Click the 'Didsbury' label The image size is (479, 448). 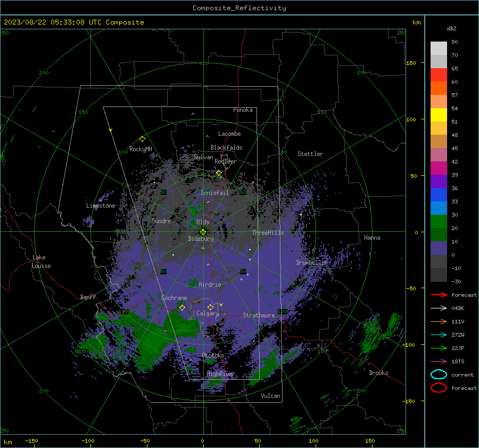point(201,239)
